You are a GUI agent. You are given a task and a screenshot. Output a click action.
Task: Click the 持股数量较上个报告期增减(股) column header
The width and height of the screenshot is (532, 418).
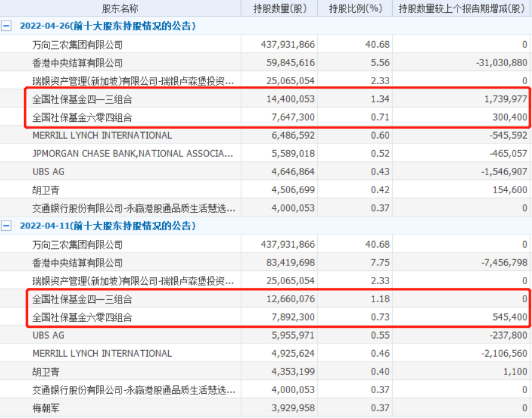pyautogui.click(x=462, y=8)
